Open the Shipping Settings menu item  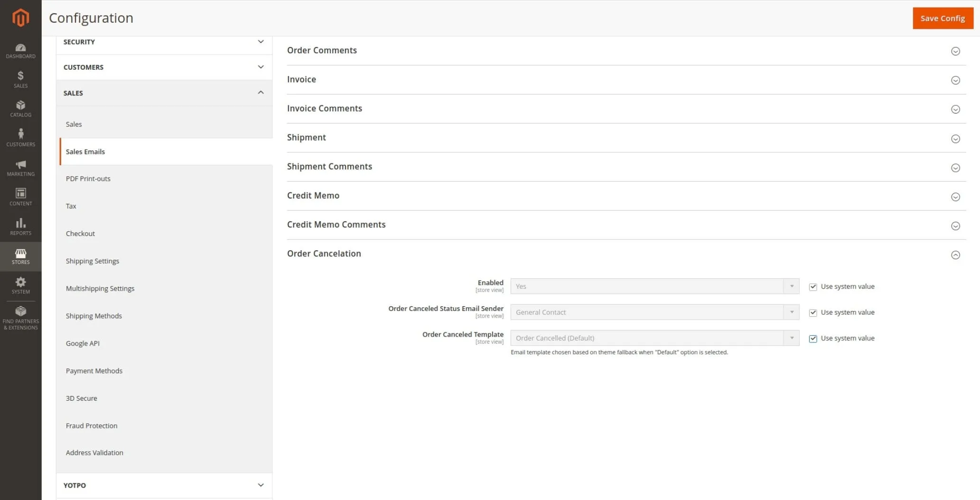93,261
